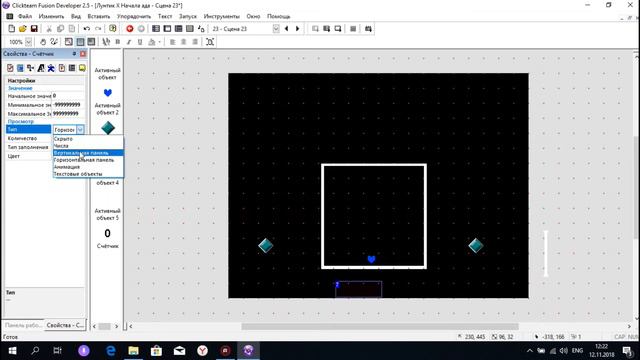The width and height of the screenshot is (640, 360).
Task: Open the Запуск menu
Action: click(188, 16)
